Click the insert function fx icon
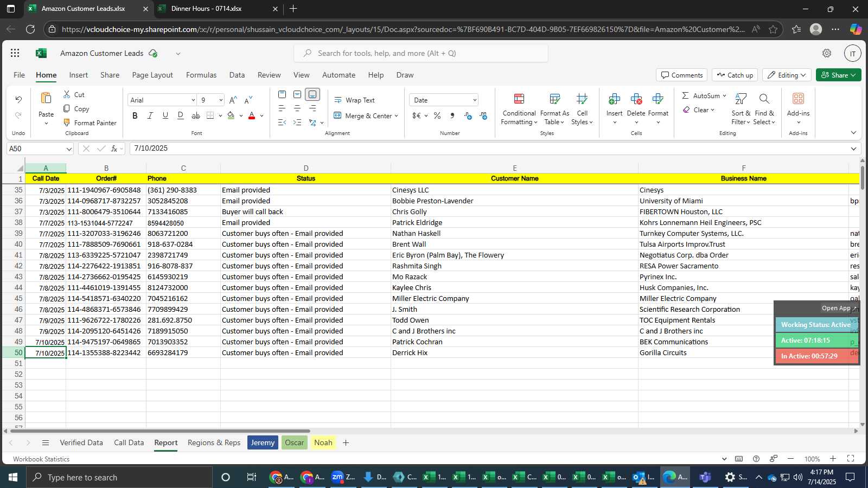The width and height of the screenshot is (868, 488). click(114, 149)
